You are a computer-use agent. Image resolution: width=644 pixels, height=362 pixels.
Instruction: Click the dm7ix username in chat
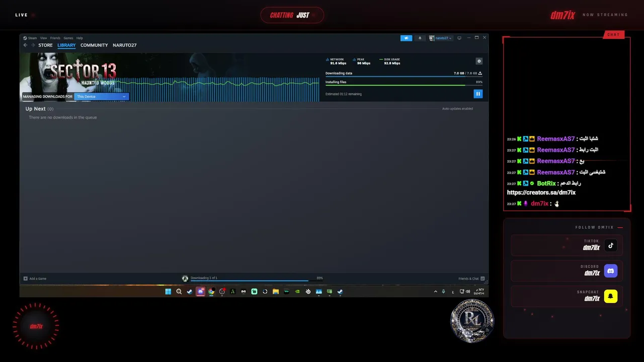pos(539,204)
